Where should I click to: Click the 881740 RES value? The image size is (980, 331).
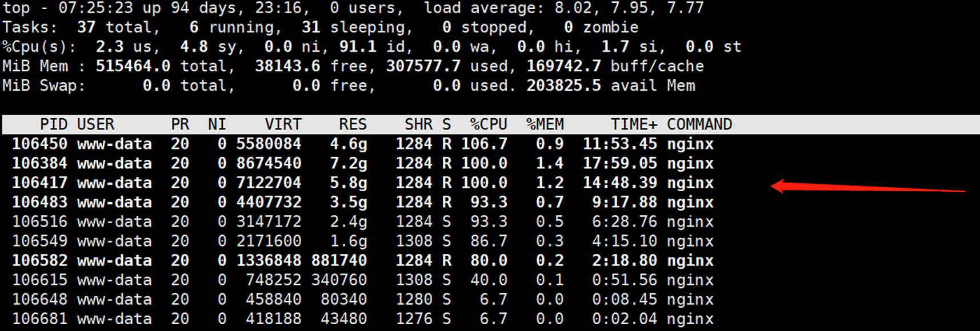coord(339,260)
